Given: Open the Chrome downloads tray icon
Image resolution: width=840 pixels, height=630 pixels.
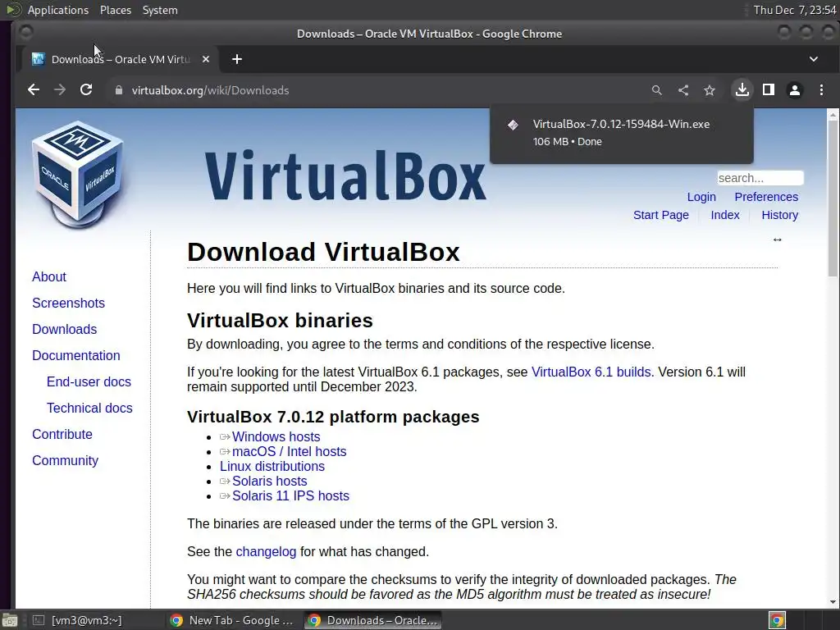Looking at the screenshot, I should (742, 90).
